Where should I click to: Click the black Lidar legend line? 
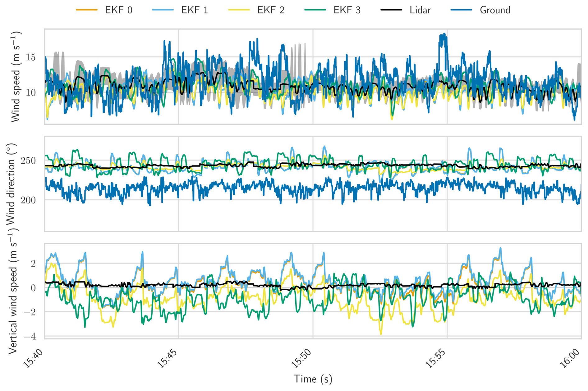391,10
